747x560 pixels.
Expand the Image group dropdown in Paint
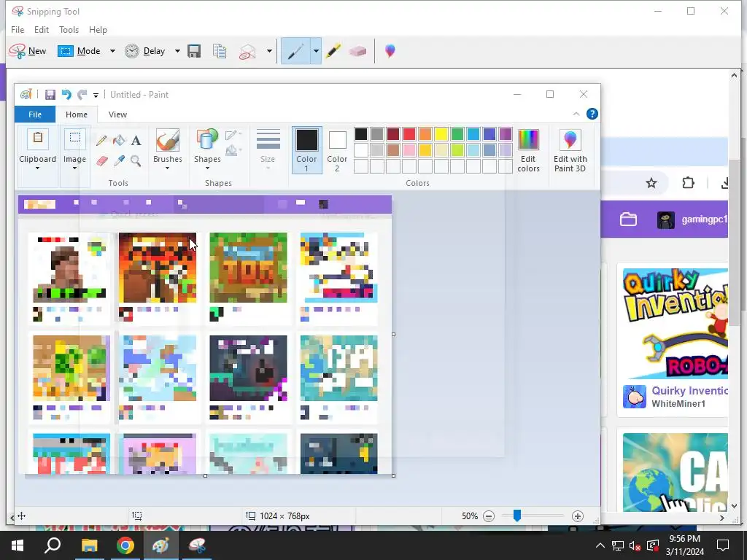[75, 168]
